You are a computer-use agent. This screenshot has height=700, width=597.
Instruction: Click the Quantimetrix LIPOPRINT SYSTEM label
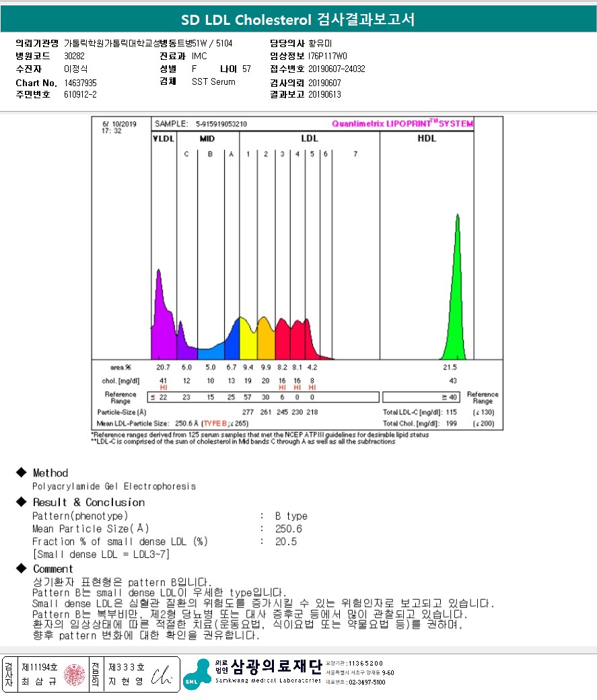pyautogui.click(x=402, y=124)
